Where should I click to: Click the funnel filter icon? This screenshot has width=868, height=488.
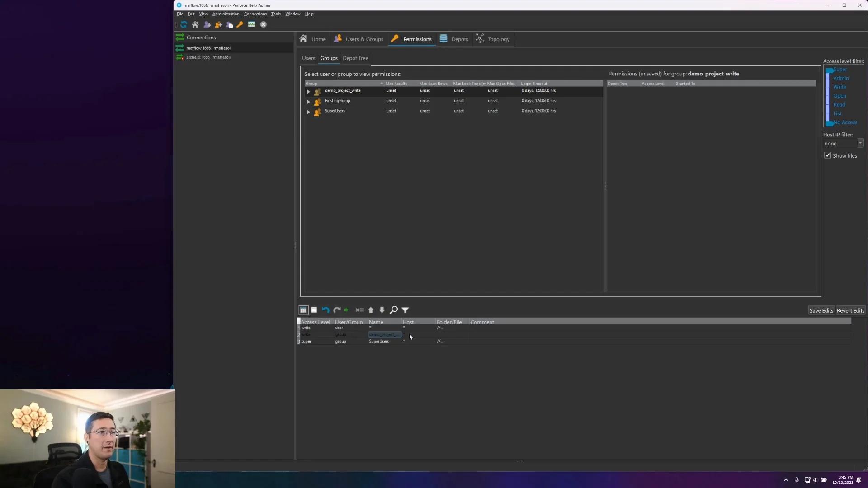(406, 310)
